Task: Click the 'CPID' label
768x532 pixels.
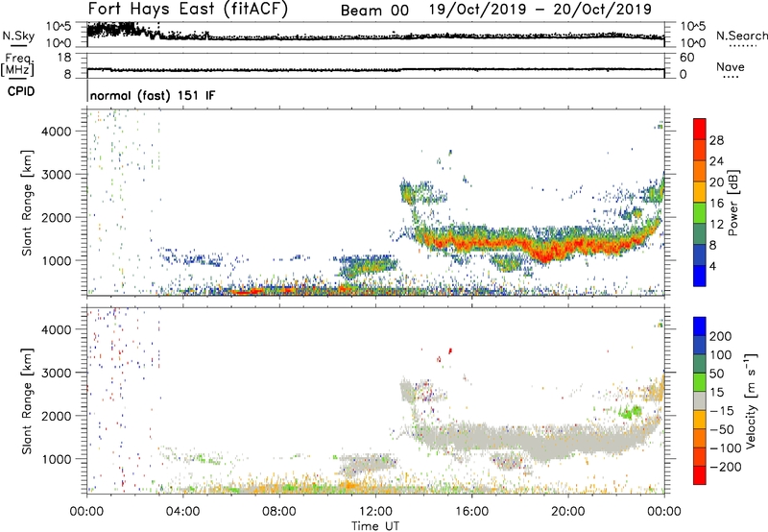Action: pyautogui.click(x=21, y=91)
